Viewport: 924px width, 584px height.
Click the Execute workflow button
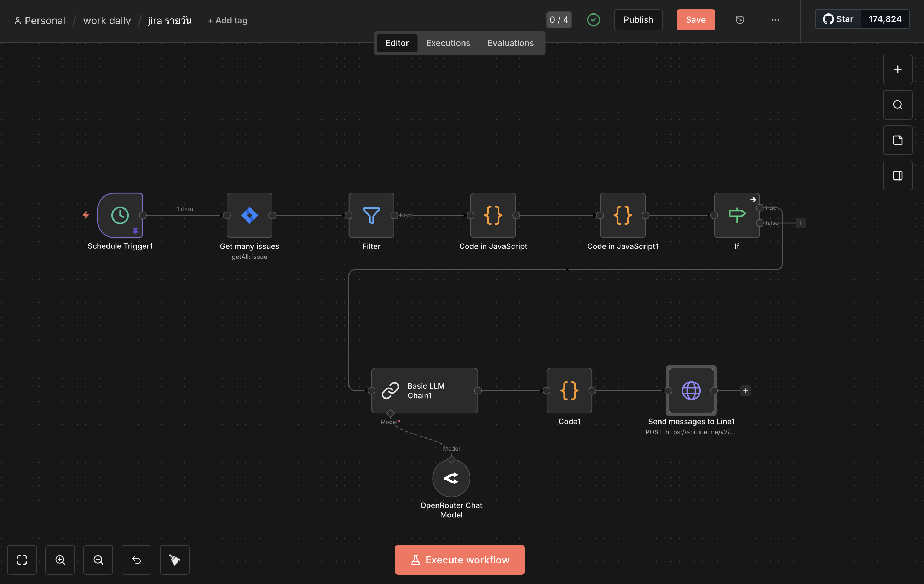click(x=459, y=560)
